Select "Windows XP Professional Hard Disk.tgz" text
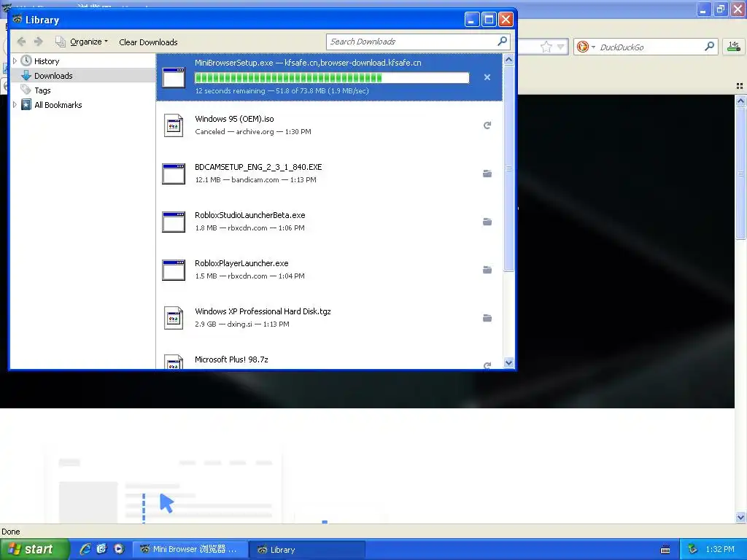The height and width of the screenshot is (560, 747). point(263,311)
